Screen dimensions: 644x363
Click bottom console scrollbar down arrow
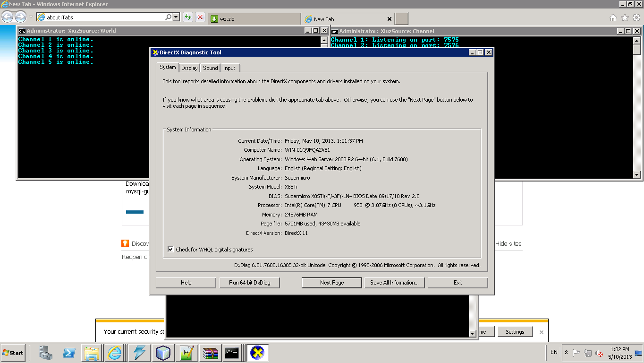473,334
